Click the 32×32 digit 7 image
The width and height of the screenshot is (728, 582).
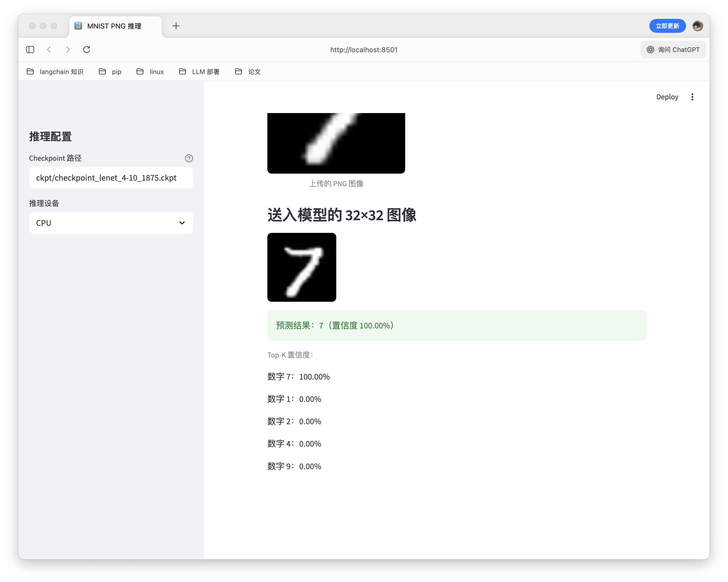(302, 267)
